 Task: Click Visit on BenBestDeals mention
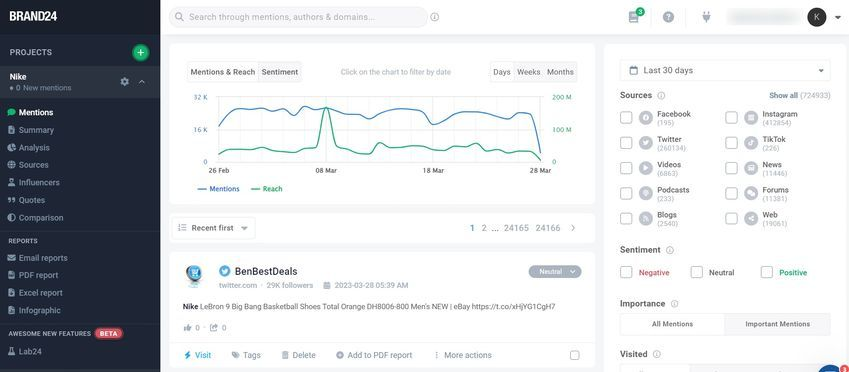pos(198,355)
